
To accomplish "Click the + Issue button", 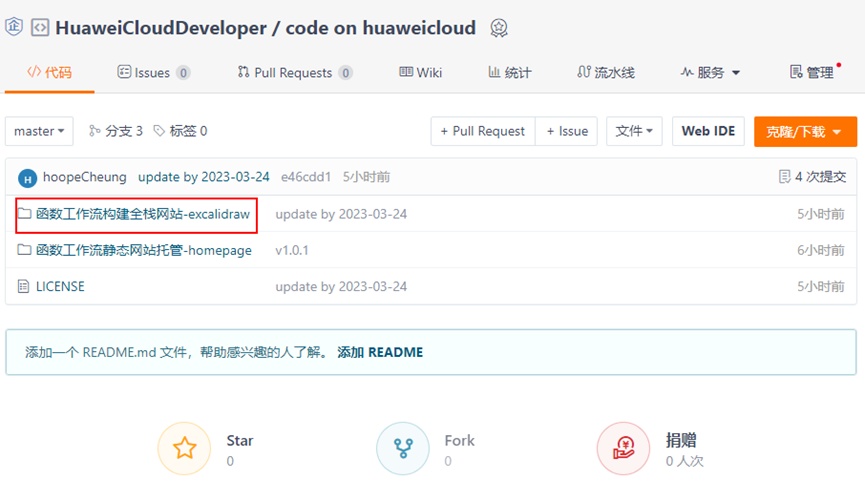I will [x=567, y=131].
